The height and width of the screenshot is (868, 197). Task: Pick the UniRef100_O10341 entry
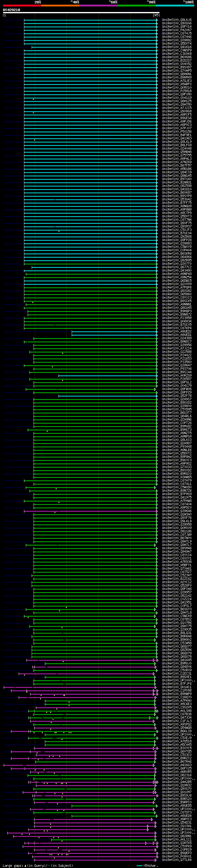tap(177, 826)
